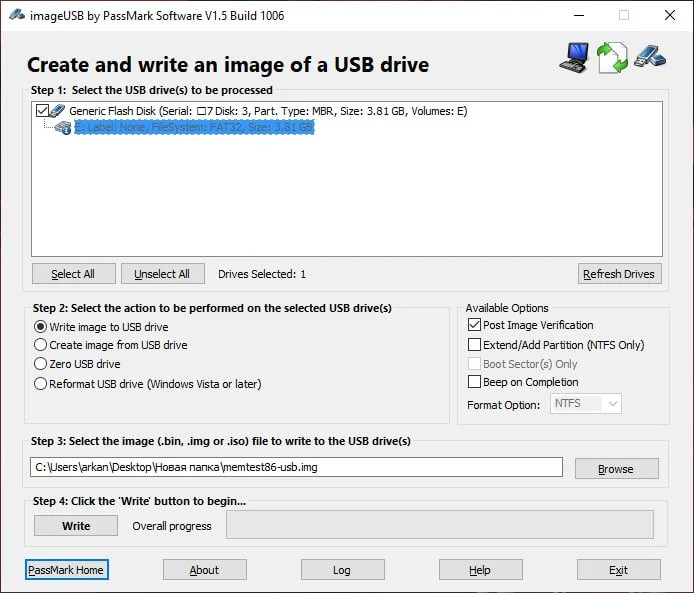Uncheck the Generic Flash Disk drive checkbox

coord(42,111)
